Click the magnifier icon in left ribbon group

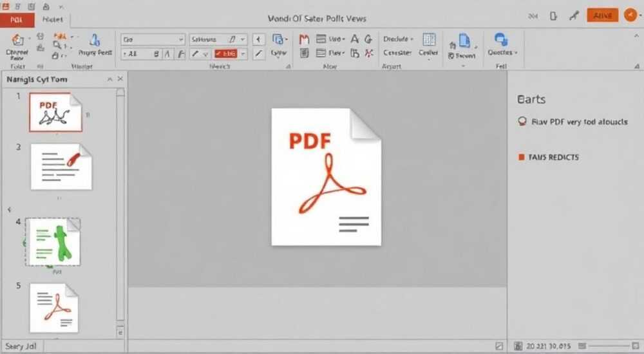tap(57, 46)
